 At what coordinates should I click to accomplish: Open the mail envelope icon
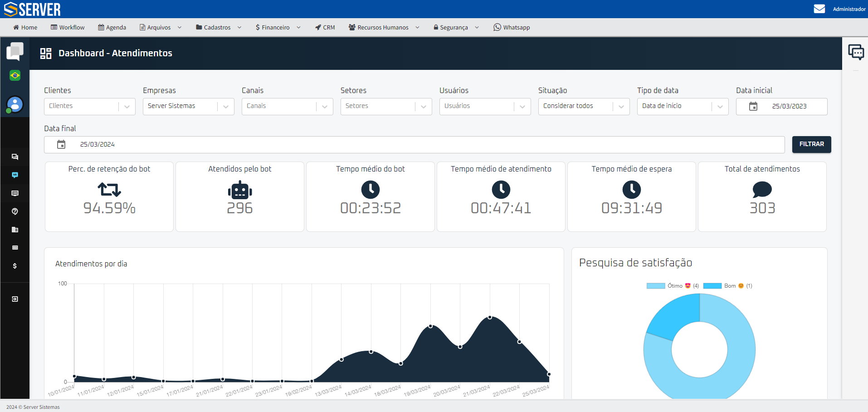(x=819, y=9)
